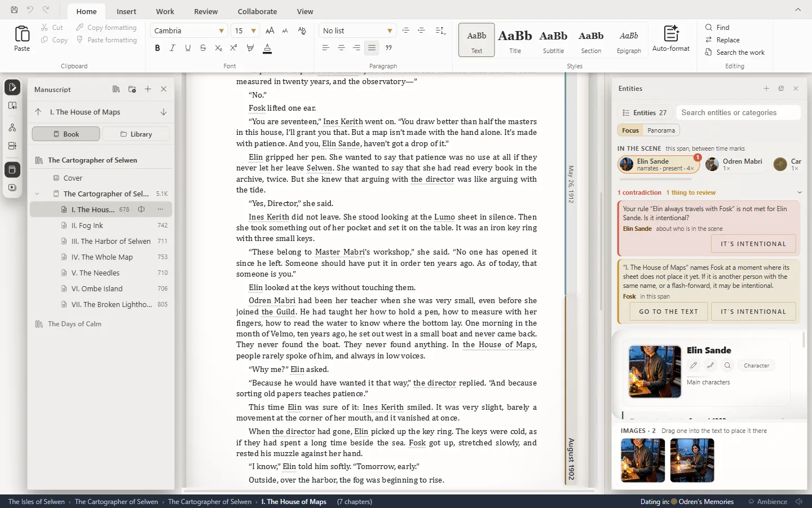Screen dimensions: 812x508
Task: Open the Insert ribbon tab
Action: tap(126, 11)
